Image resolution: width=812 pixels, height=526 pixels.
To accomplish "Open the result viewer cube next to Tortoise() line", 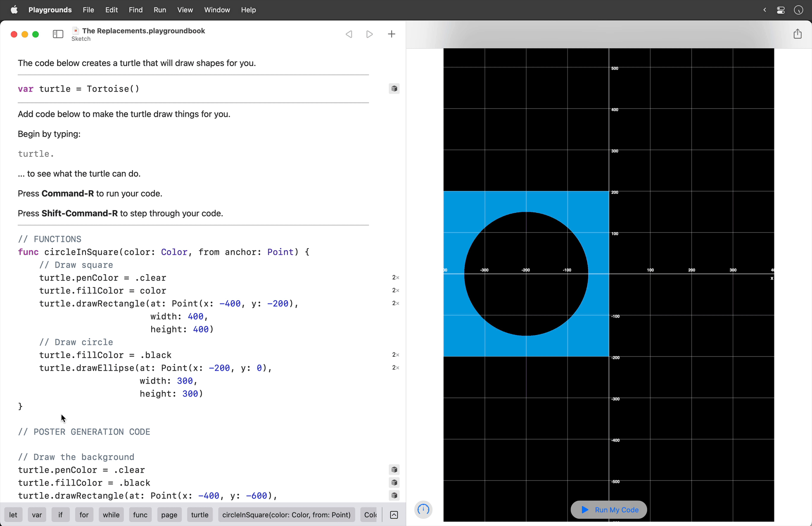I will point(394,88).
